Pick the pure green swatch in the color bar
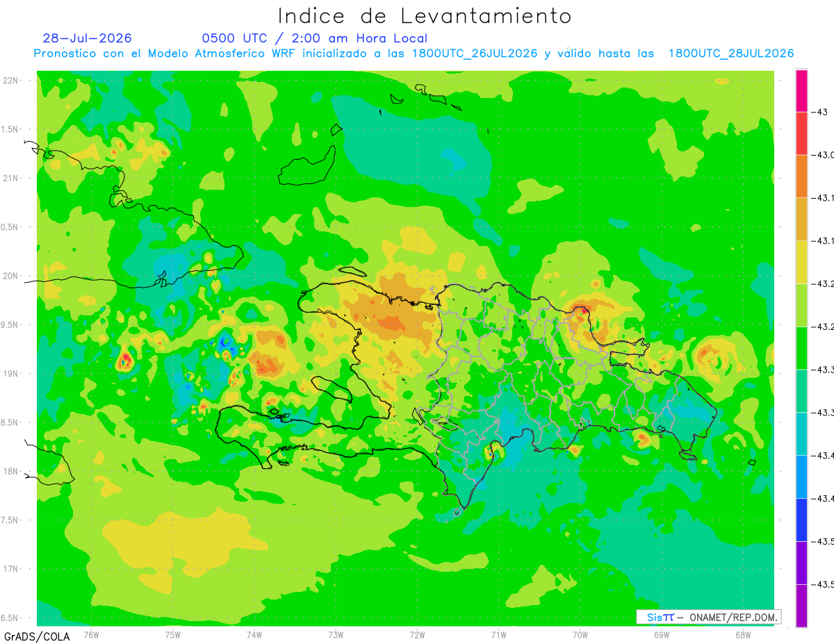Image resolution: width=834 pixels, height=644 pixels. 801,349
